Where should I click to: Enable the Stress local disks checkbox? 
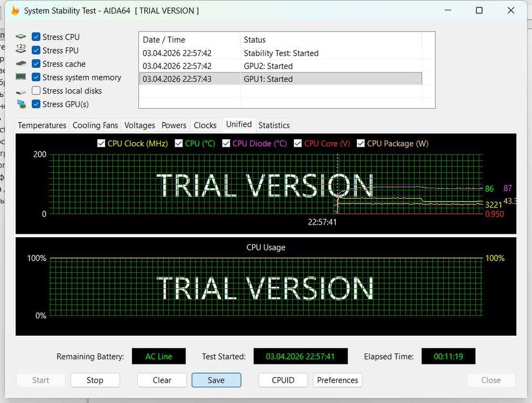click(x=36, y=90)
